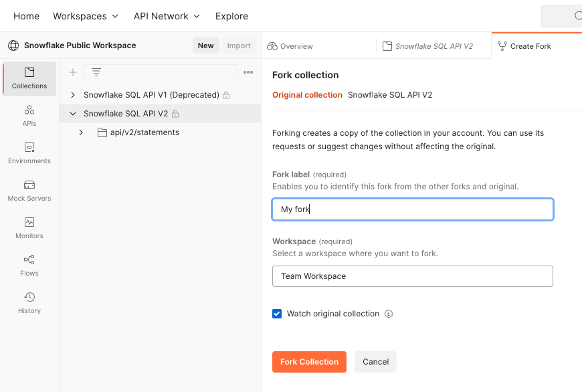Click the plus icon to create a collection
The width and height of the screenshot is (582, 392).
pos(73,72)
